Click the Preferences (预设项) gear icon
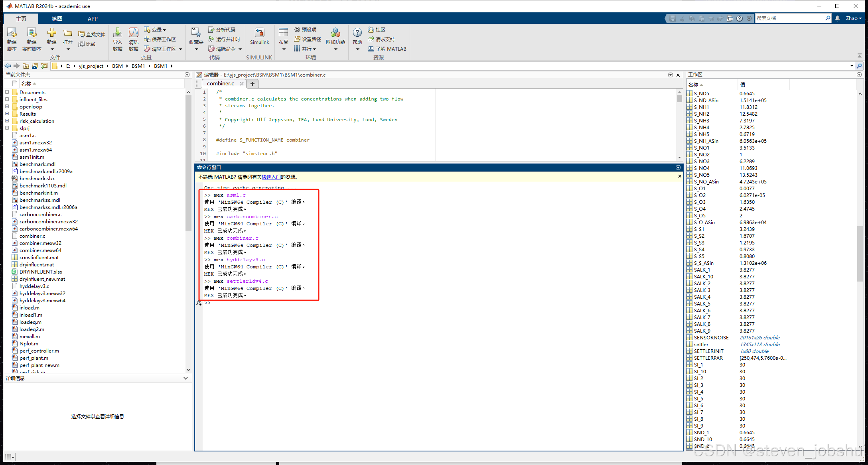Screen dimensions: 868x465 [x=297, y=30]
